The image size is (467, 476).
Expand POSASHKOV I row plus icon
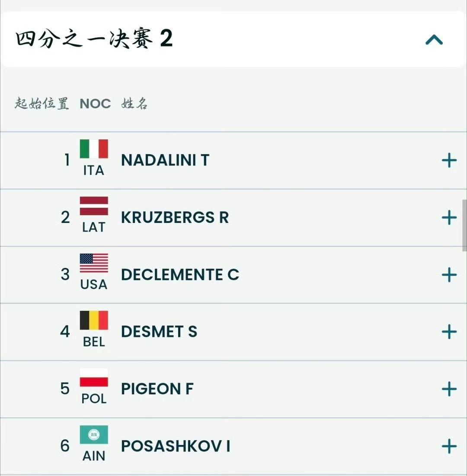[449, 446]
